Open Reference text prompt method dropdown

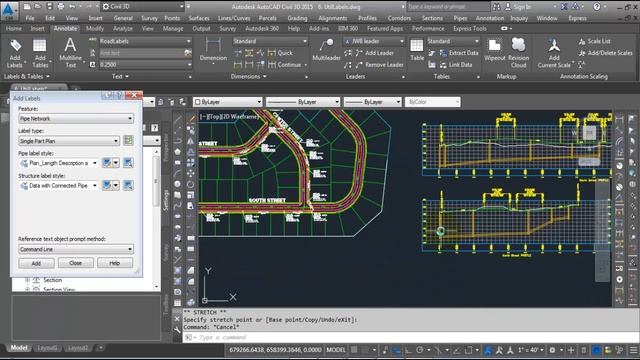(76, 249)
